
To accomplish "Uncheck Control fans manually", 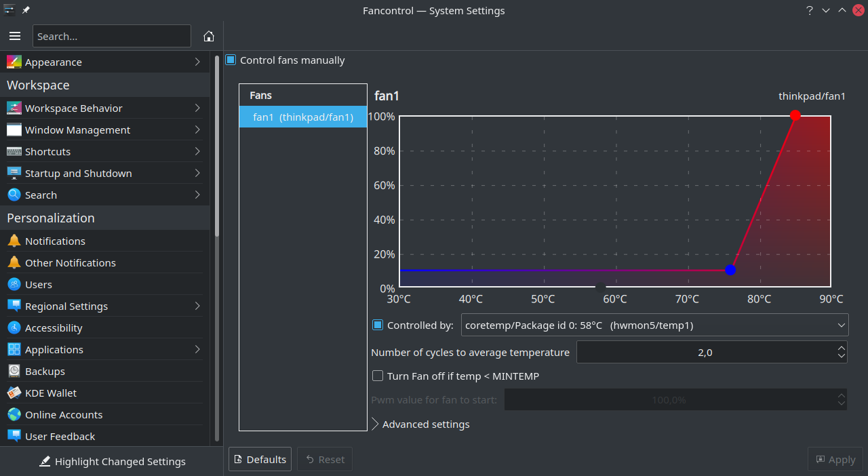I will (230, 60).
